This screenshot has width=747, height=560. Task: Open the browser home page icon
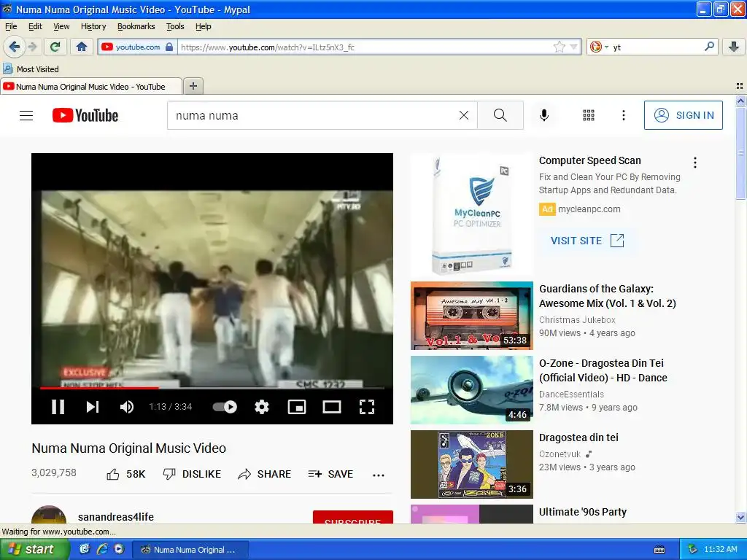point(82,47)
